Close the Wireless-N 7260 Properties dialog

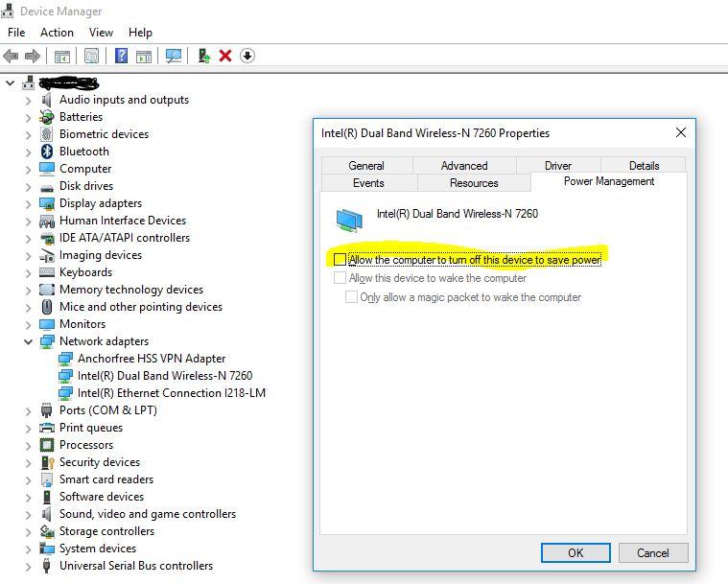click(681, 132)
